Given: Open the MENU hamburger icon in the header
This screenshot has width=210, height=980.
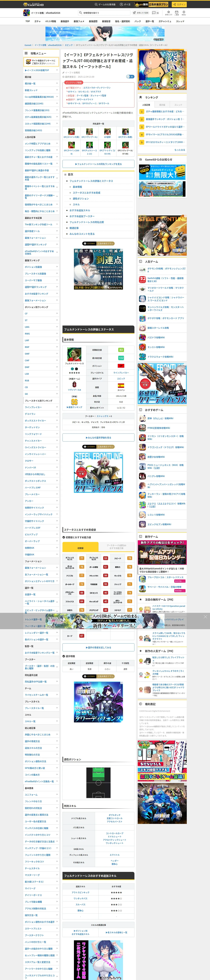Looking at the screenshot, I should [x=184, y=13].
